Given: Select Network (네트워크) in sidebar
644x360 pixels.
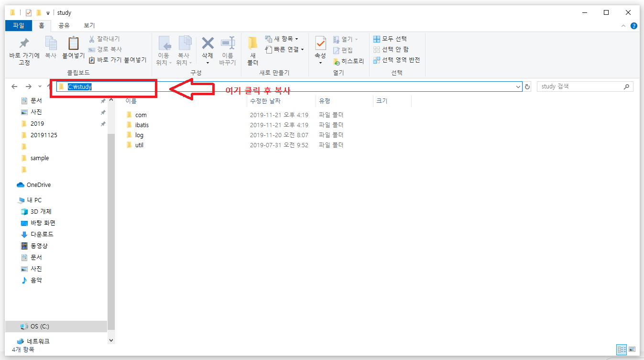Looking at the screenshot, I should tap(38, 341).
